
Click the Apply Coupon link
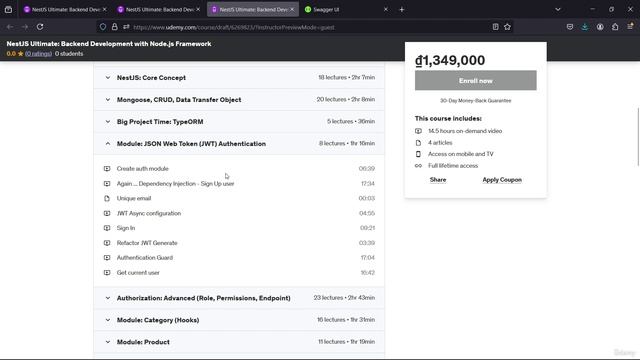point(502,180)
